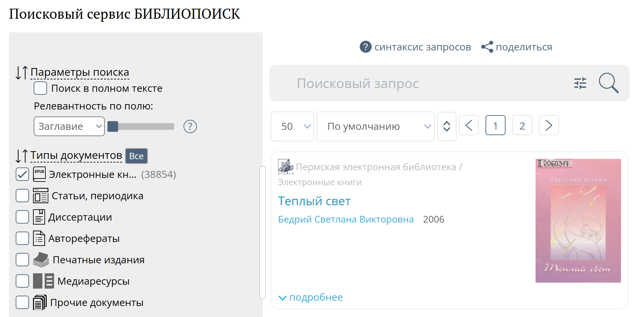Uncheck the Электронные книги checkbox

pos(22,175)
